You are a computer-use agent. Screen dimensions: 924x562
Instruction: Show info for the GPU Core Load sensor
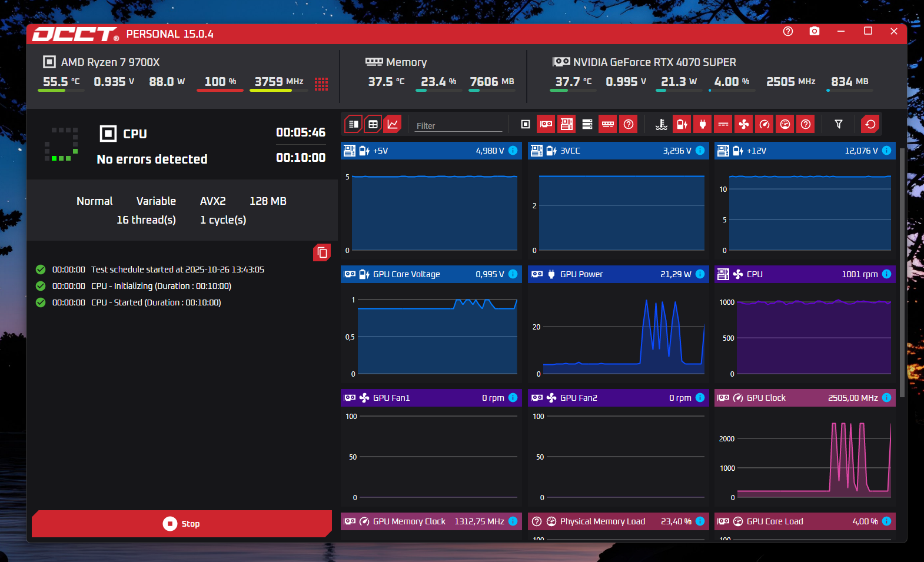click(887, 521)
